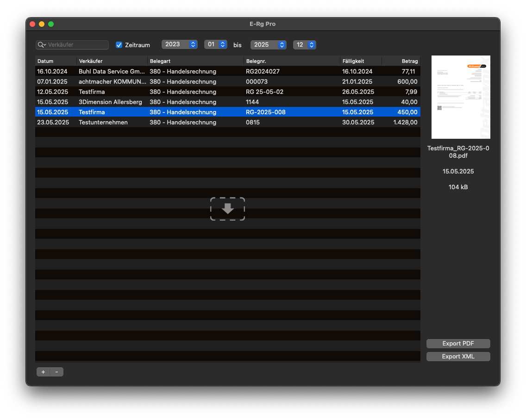Screen dimensions: 526x420
Task: Click invoice number 000073
Action: 257,81
